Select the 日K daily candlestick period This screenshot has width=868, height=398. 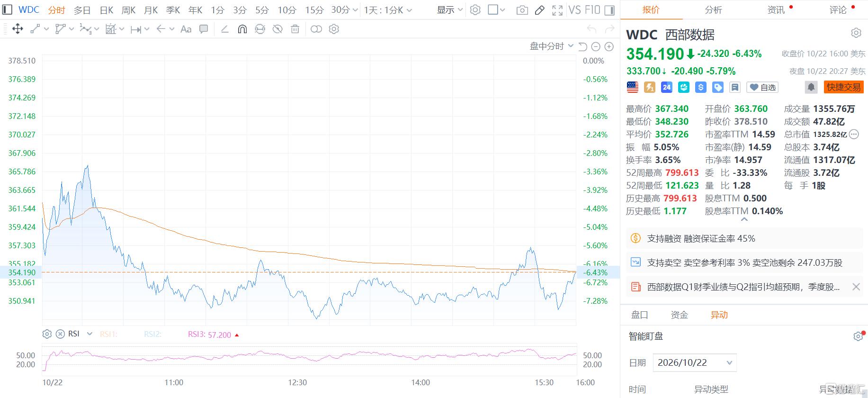point(107,10)
